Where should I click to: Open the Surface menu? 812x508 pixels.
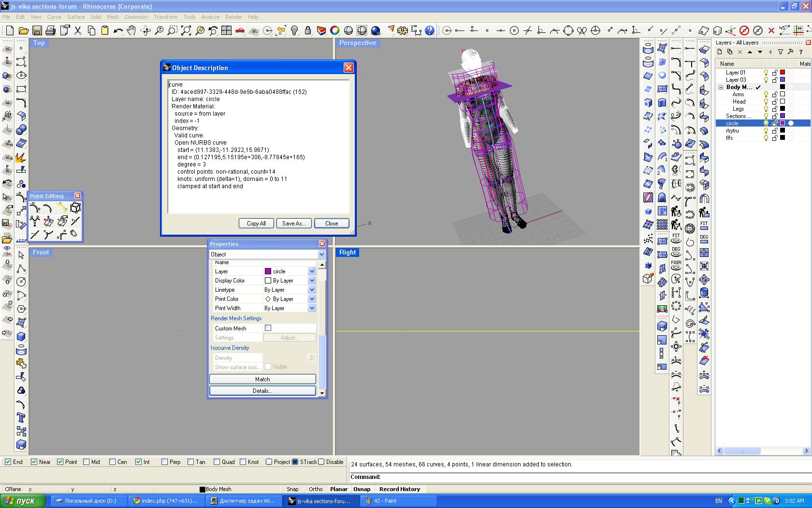pos(75,17)
